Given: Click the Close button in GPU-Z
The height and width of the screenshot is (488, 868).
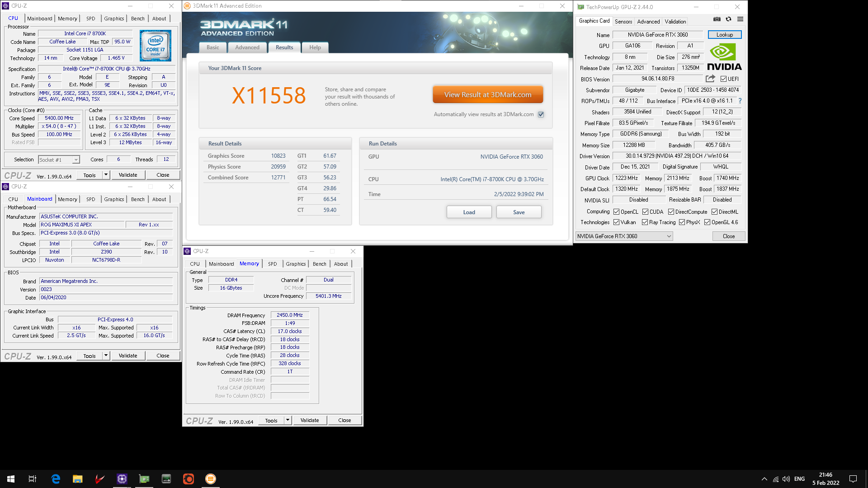Looking at the screenshot, I should 729,236.
